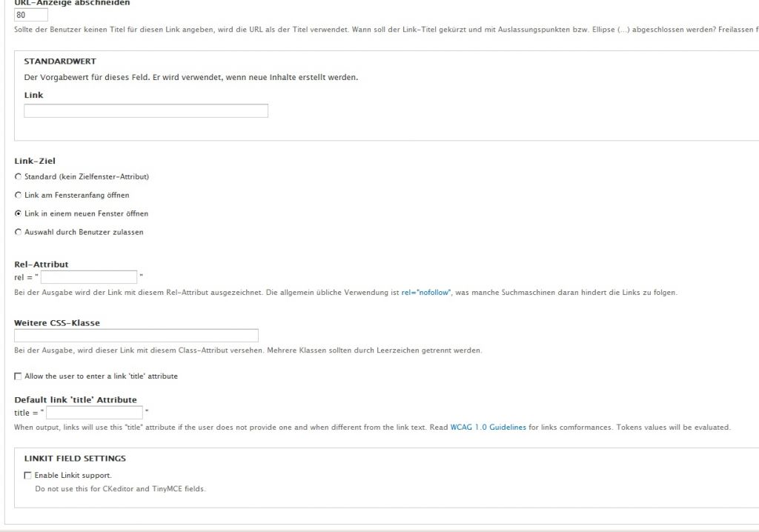Pick 'Auswahl durch Benutzer zulassen' radio
This screenshot has width=759, height=532.
point(18,232)
